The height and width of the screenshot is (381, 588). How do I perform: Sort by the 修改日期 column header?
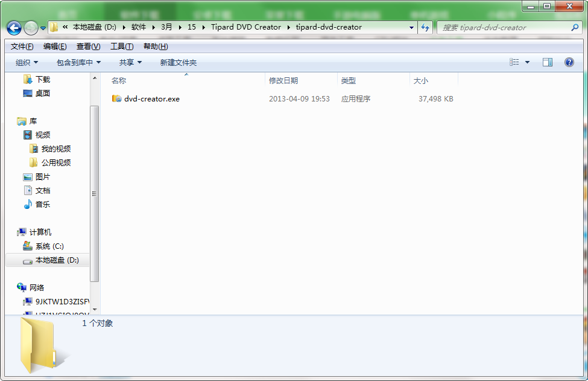[x=283, y=81]
